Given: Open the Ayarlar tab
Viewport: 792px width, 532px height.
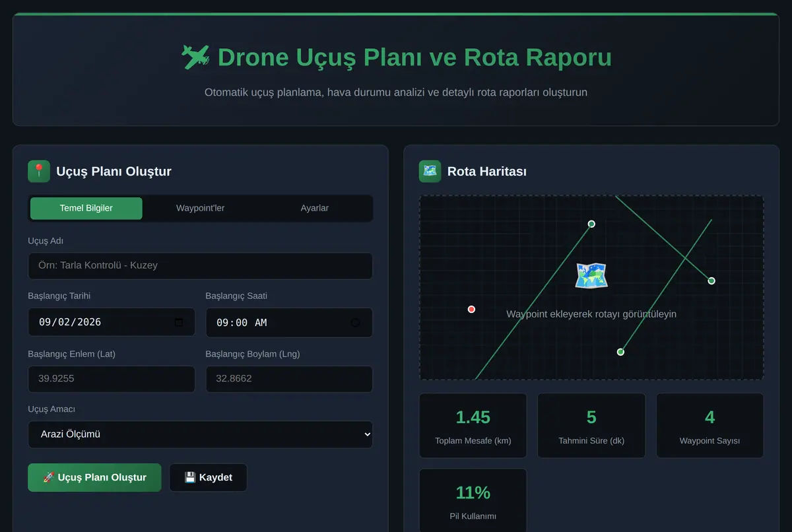Looking at the screenshot, I should pyautogui.click(x=314, y=208).
